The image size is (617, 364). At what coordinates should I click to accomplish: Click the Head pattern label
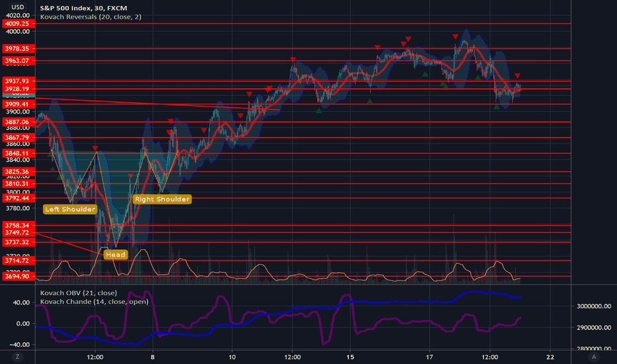click(115, 255)
